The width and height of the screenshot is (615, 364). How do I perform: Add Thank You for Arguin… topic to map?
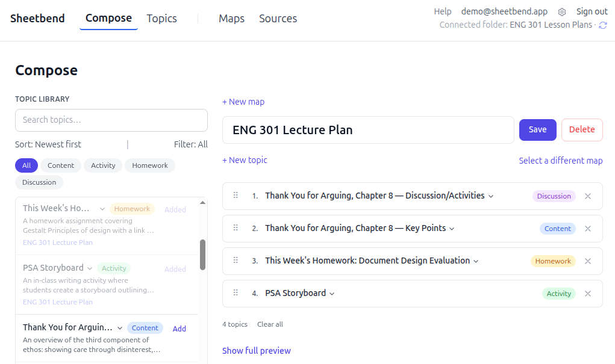[180, 329]
